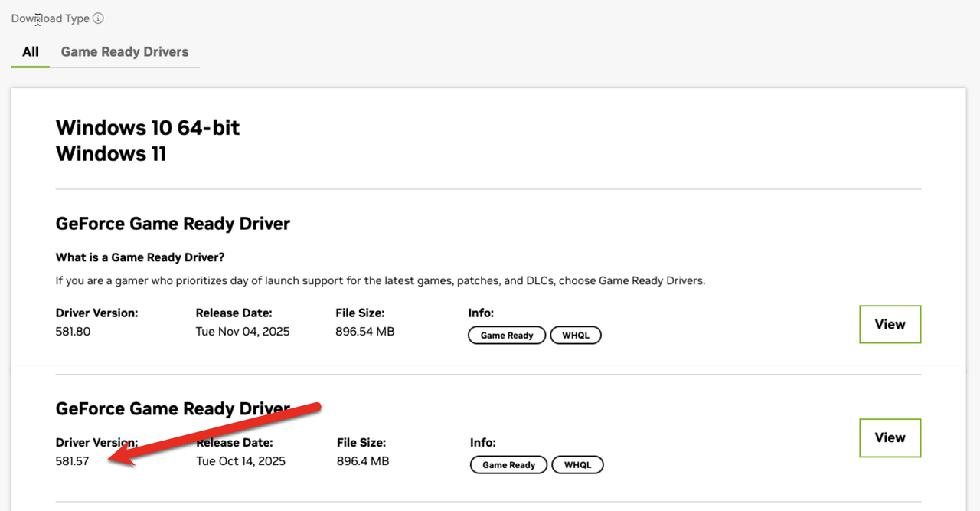Click the first GeForce Game Ready Driver title
This screenshot has width=980, height=511.
point(173,224)
